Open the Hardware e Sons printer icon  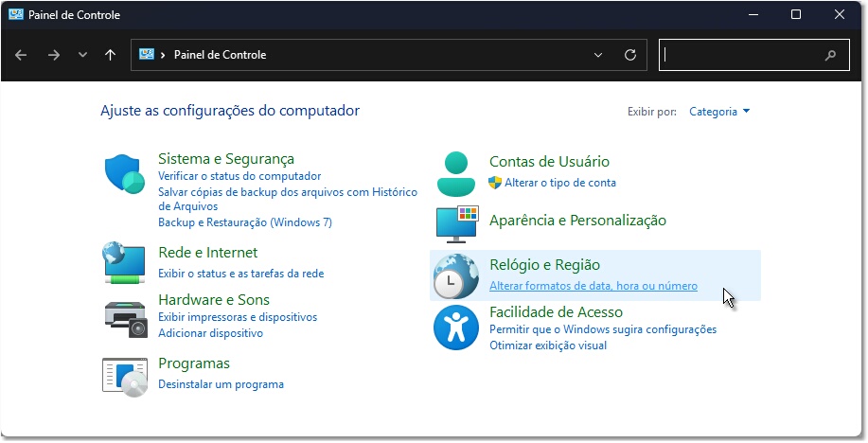[x=126, y=319]
